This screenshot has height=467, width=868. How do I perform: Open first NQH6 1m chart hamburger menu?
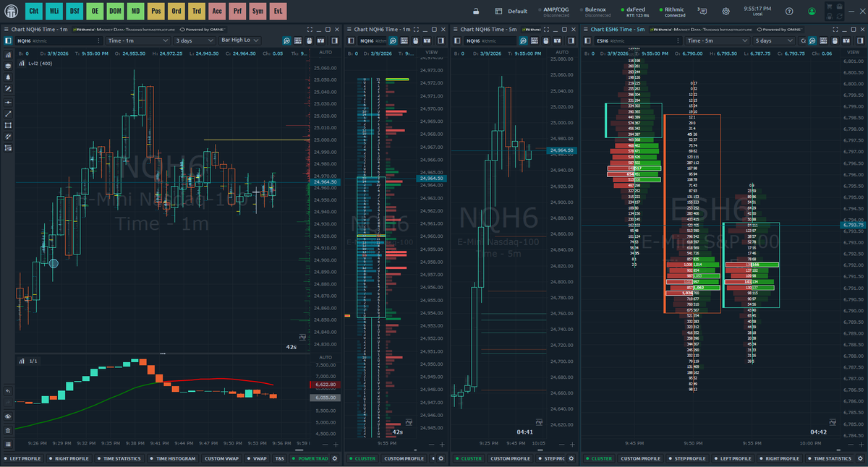pos(8,30)
